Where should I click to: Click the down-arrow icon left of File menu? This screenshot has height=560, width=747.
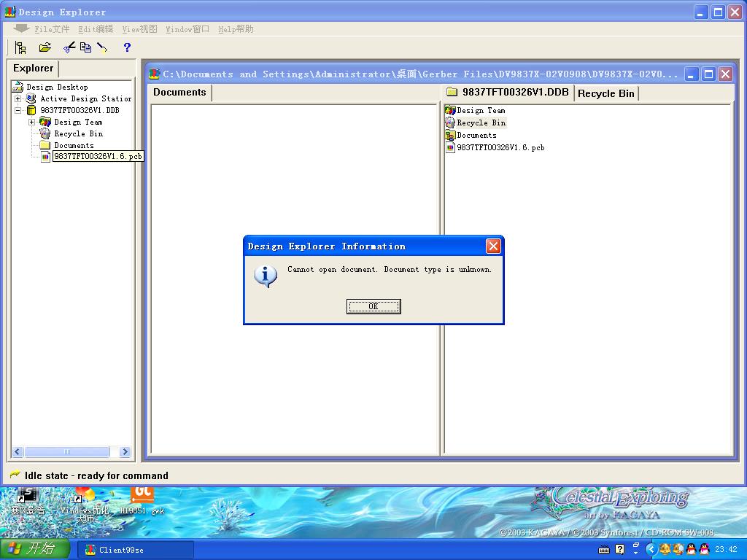tap(21, 28)
